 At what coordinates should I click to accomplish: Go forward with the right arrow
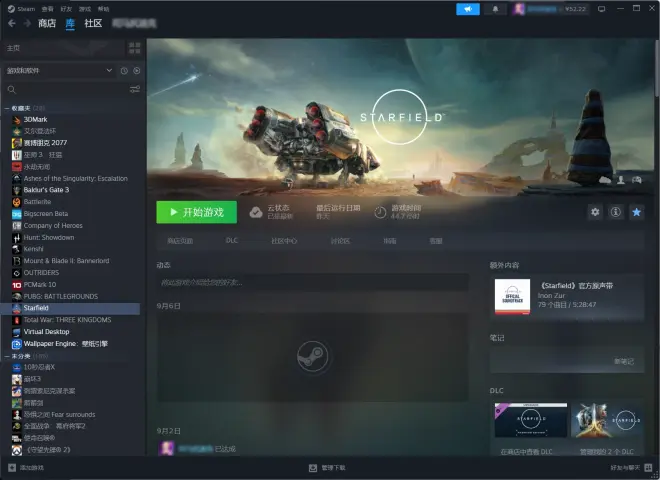(x=27, y=23)
